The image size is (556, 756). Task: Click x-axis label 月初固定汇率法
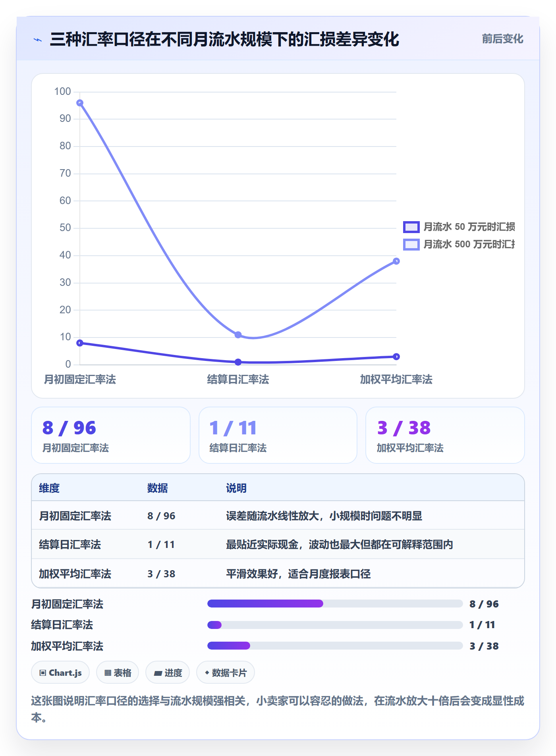80,380
